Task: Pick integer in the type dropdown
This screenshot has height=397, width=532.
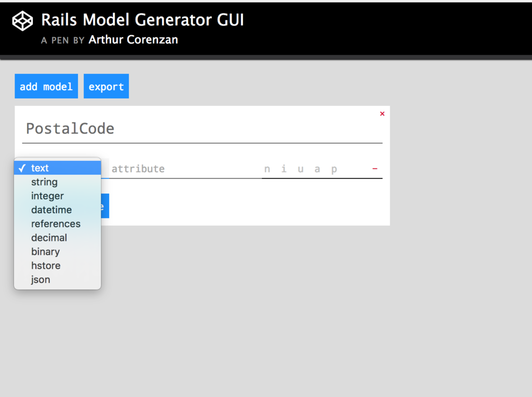Action: [57, 196]
